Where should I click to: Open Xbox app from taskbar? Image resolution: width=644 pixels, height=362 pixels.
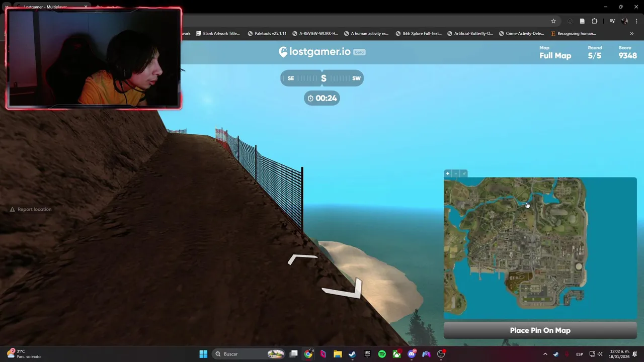click(396, 354)
